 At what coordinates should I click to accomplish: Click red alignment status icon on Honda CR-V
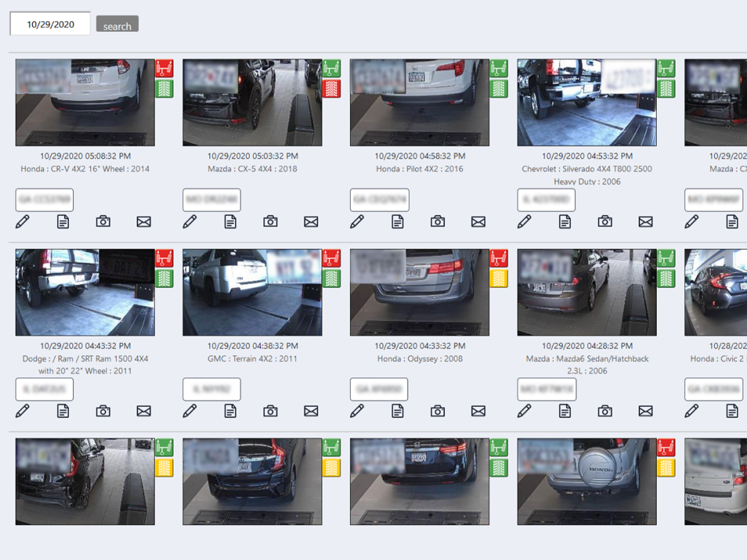point(164,68)
